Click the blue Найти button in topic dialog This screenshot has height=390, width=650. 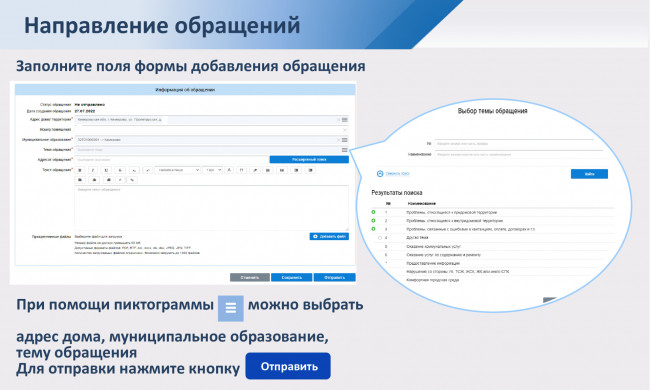coord(589,174)
